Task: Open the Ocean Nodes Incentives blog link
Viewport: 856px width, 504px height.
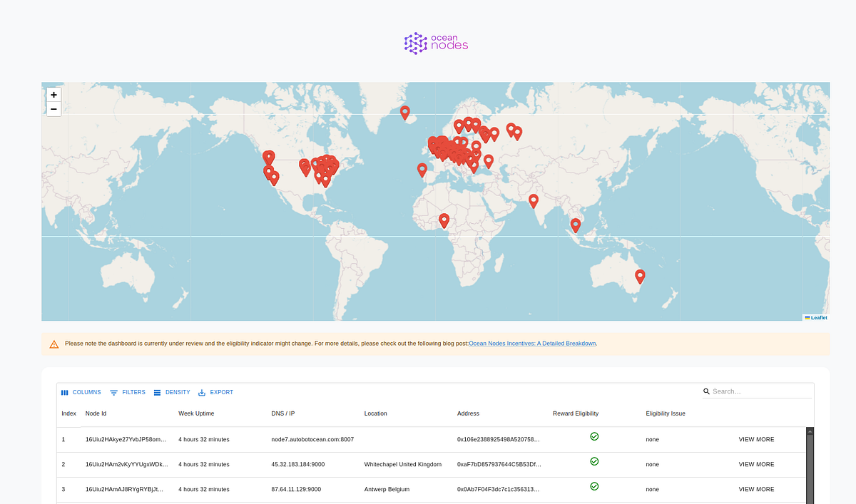Action: coord(532,344)
